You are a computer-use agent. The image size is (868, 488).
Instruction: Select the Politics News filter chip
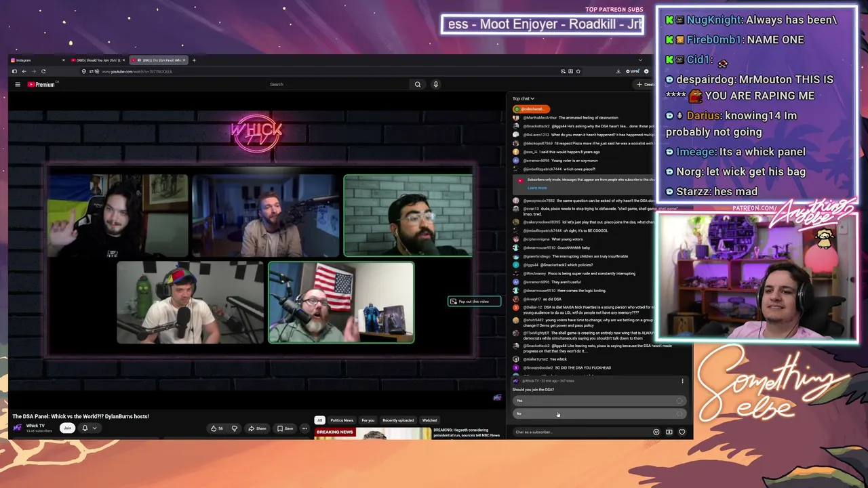click(342, 420)
